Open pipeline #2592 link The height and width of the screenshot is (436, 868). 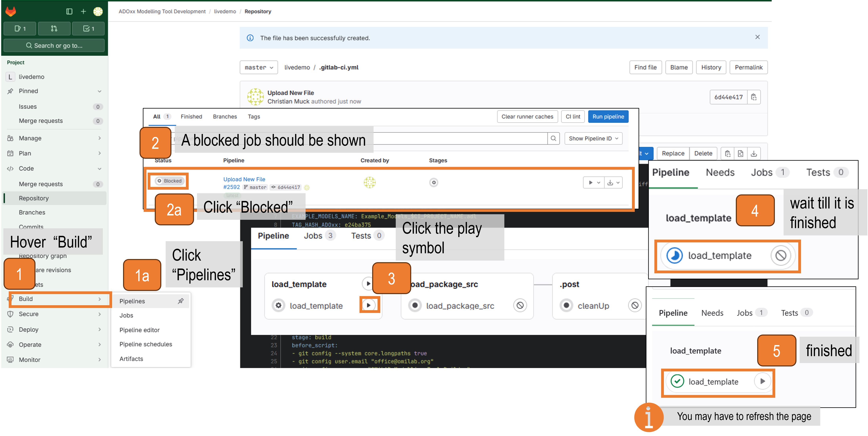(x=231, y=187)
